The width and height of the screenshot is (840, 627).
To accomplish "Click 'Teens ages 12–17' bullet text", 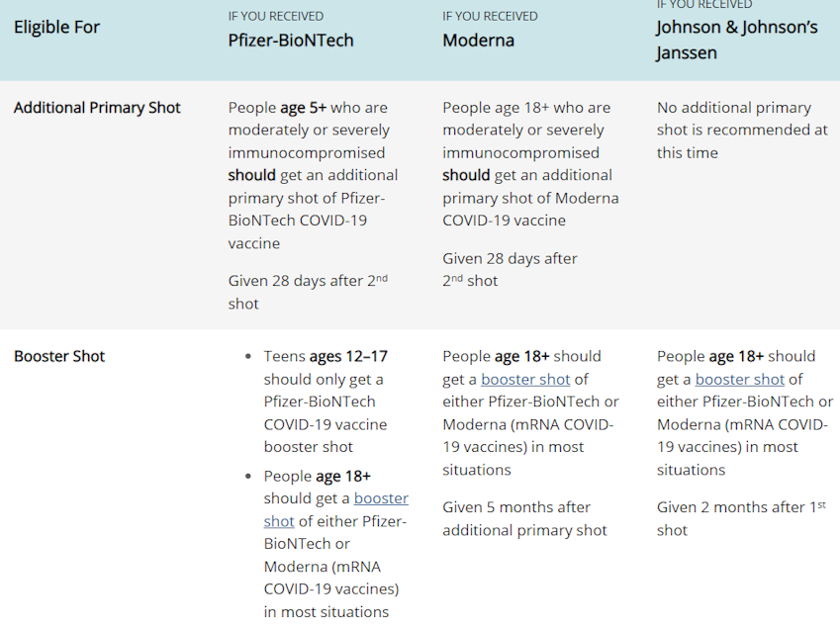I will point(326,356).
